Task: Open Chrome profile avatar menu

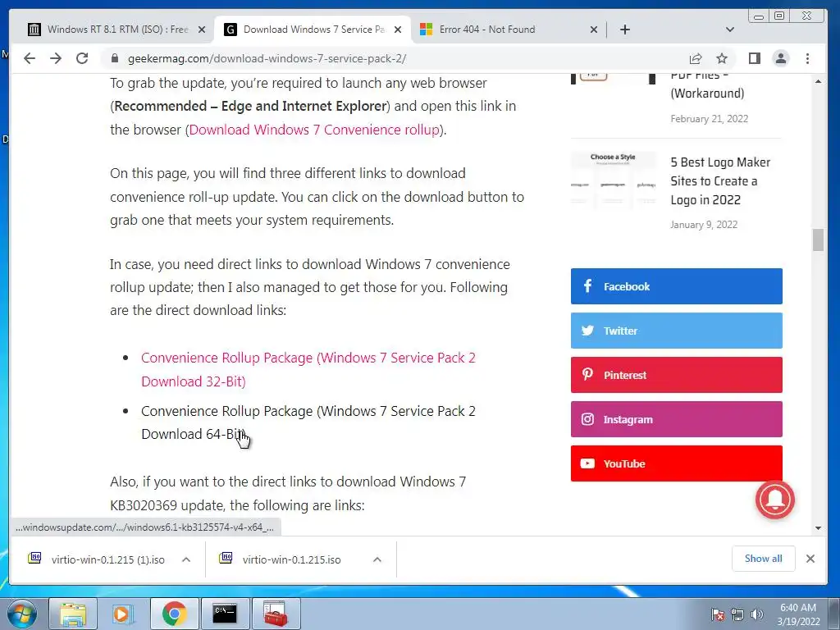Action: (781, 58)
